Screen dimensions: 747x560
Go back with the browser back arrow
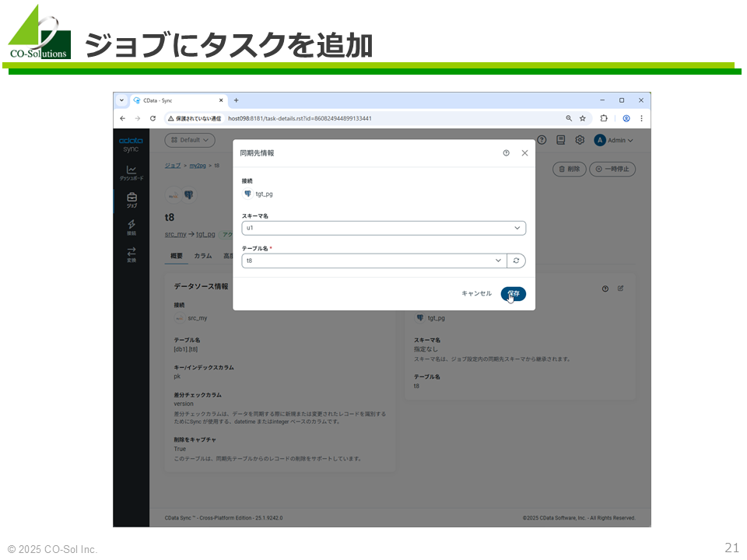pyautogui.click(x=123, y=118)
